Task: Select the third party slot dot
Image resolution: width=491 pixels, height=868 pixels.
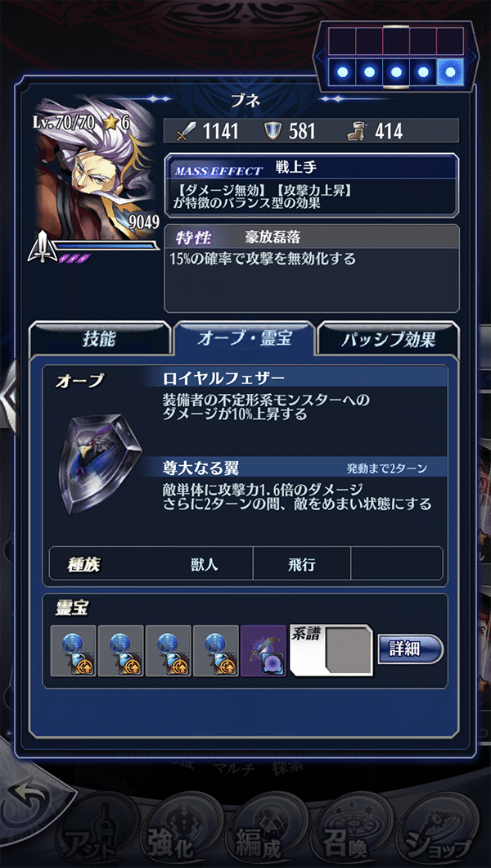Action: [x=396, y=72]
